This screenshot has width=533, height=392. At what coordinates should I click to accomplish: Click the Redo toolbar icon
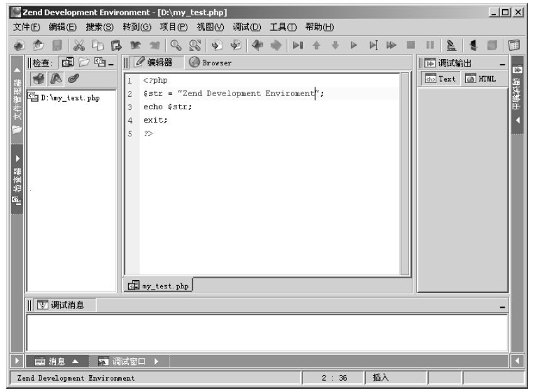tap(155, 45)
